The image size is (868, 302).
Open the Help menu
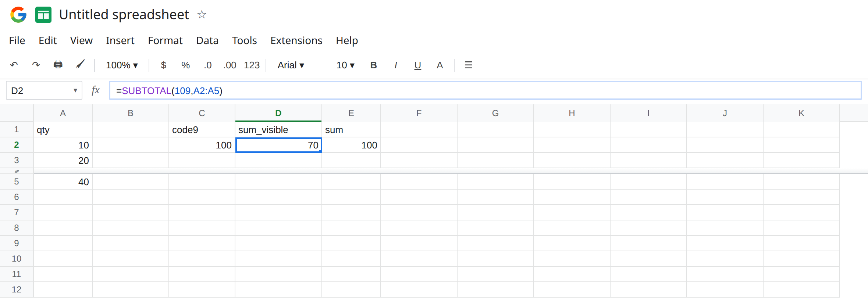pos(347,40)
